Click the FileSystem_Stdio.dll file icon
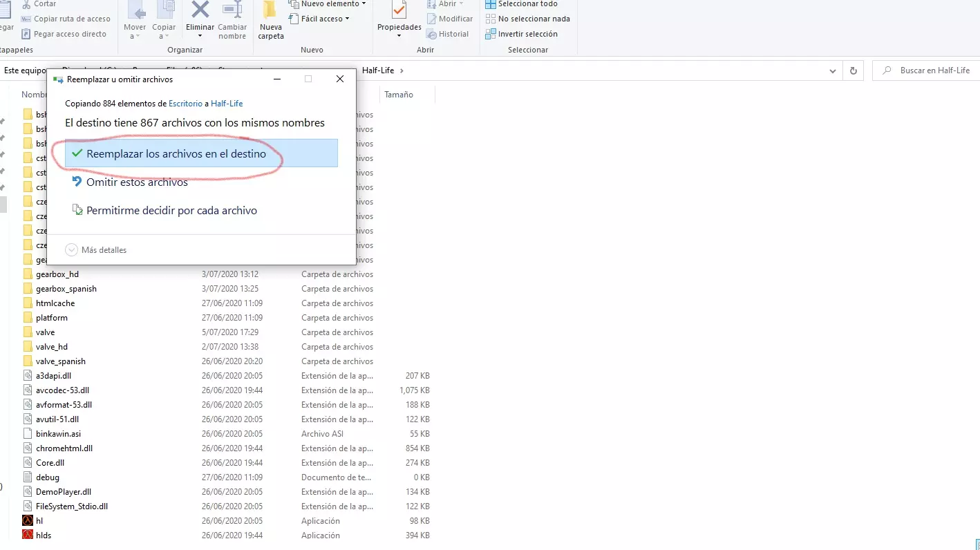 (x=28, y=506)
